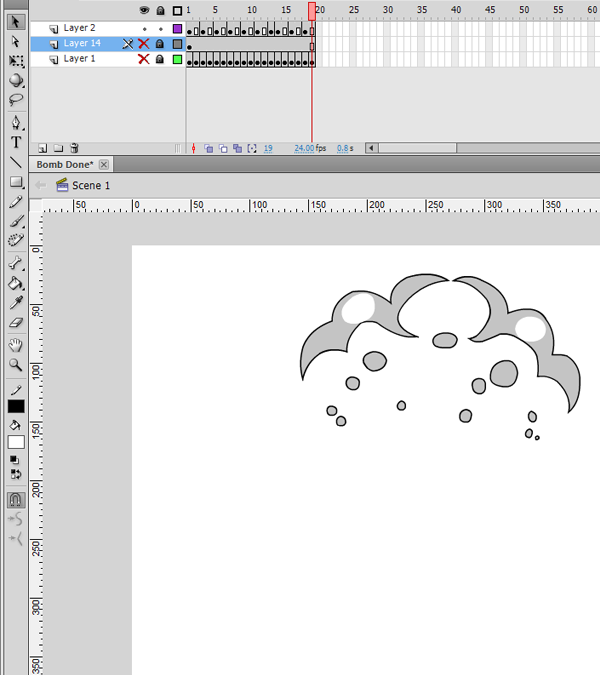Select the Line tool

click(x=16, y=162)
